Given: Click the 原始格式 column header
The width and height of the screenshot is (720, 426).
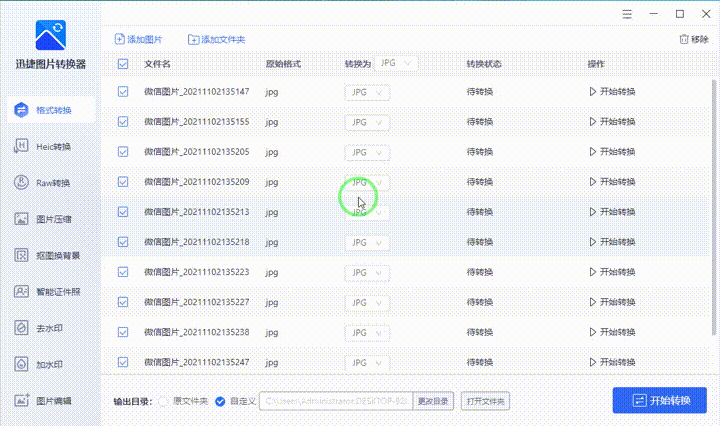Looking at the screenshot, I should [283, 64].
